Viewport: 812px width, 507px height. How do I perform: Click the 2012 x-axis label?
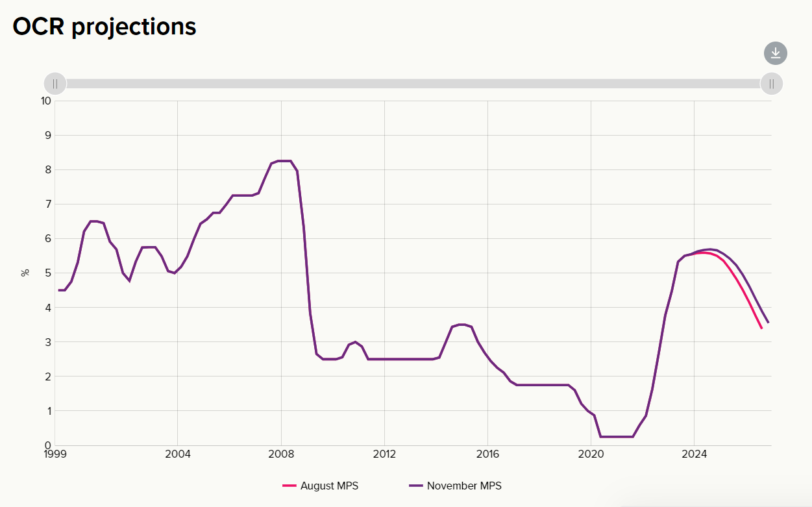[x=384, y=454]
